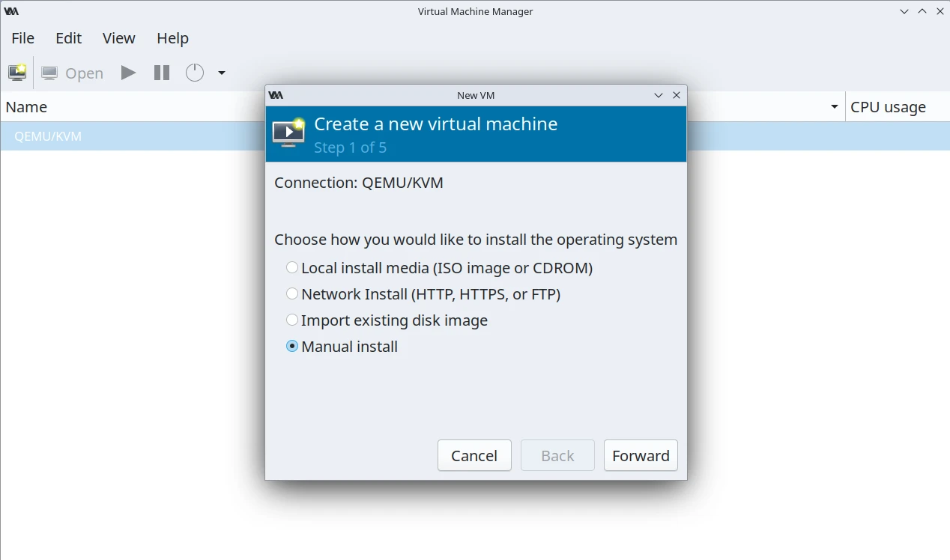
Task: Maximize the Virtual Machine Manager window
Action: click(x=922, y=11)
